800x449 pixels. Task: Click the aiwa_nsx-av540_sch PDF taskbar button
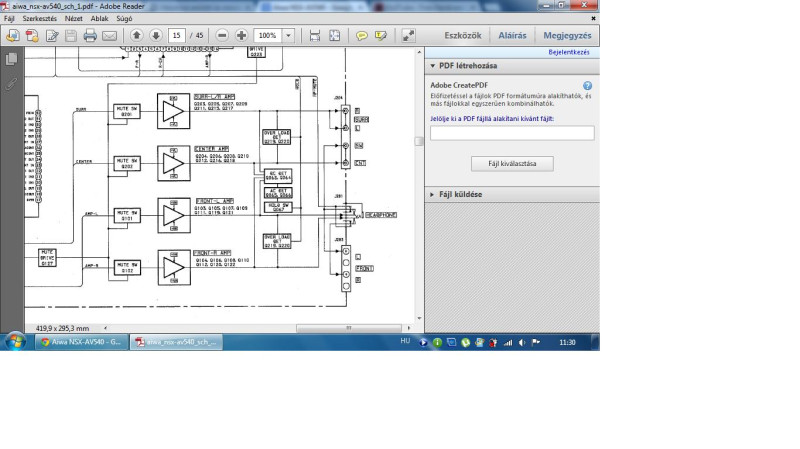177,342
